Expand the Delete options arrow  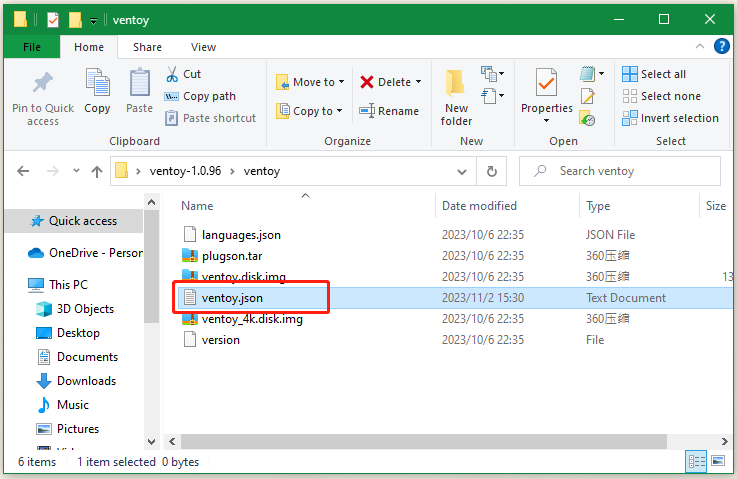point(418,82)
